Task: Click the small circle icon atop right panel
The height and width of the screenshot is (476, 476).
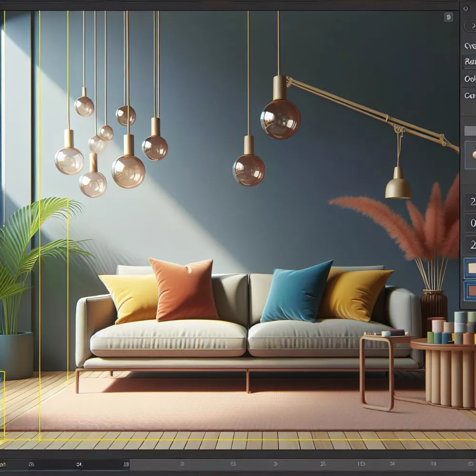Action: 465,9
